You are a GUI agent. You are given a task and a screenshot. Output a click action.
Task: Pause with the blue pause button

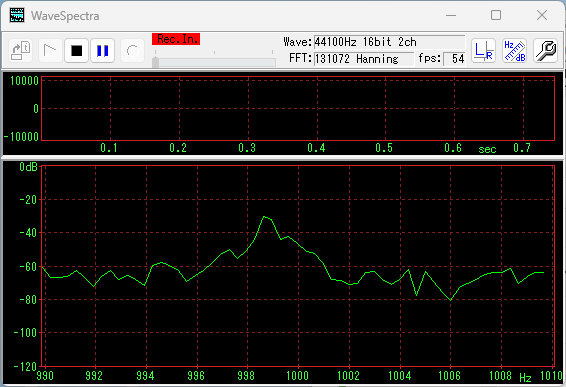(103, 51)
